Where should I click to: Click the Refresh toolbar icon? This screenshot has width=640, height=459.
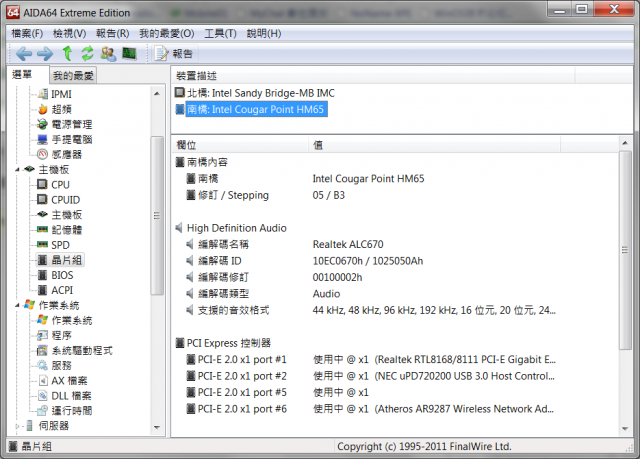pyautogui.click(x=87, y=53)
